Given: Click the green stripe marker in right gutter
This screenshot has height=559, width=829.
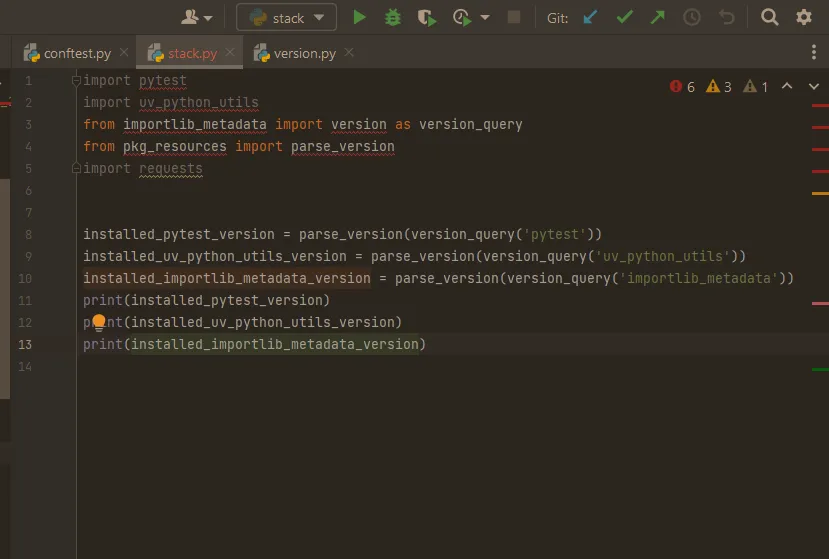Looking at the screenshot, I should 820,369.
